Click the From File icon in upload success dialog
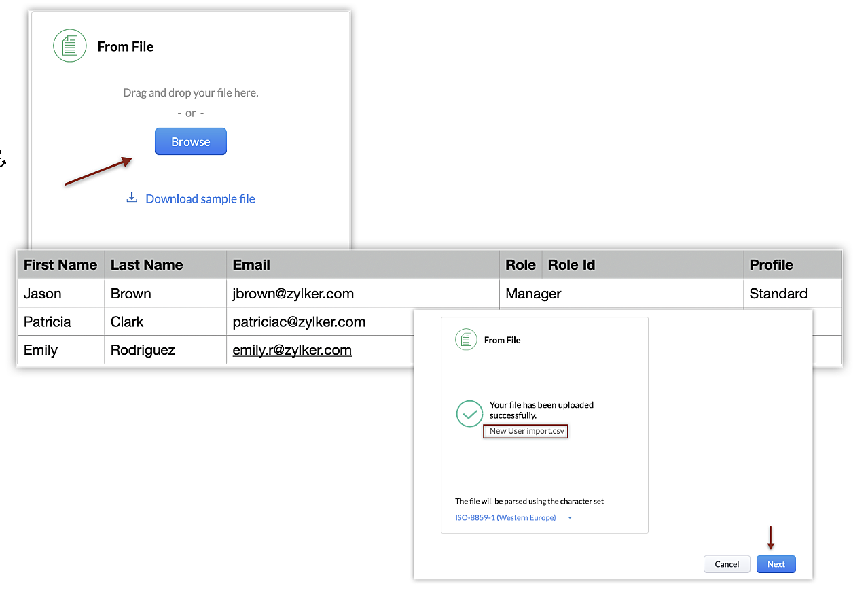 466,339
